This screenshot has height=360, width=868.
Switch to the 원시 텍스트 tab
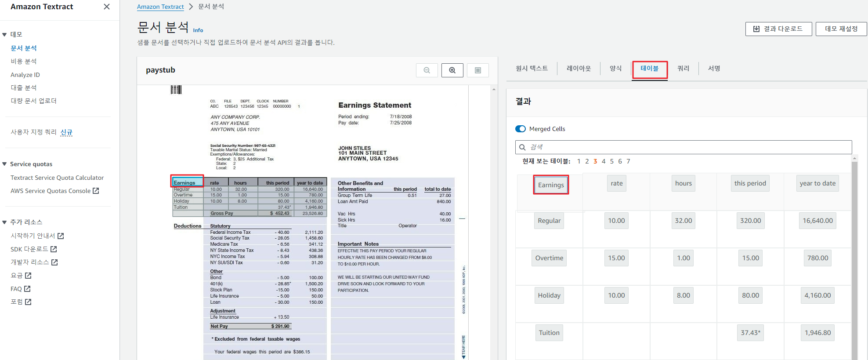coord(532,68)
